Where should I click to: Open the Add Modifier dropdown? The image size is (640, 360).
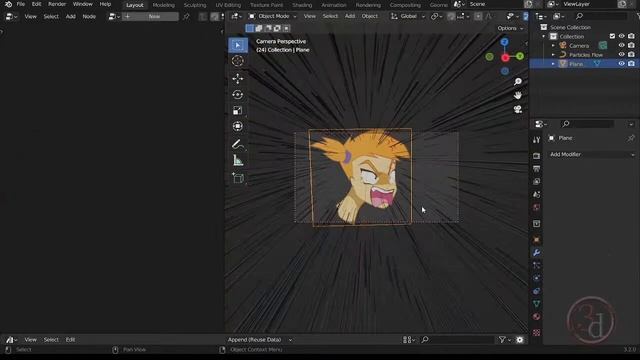pyautogui.click(x=591, y=154)
